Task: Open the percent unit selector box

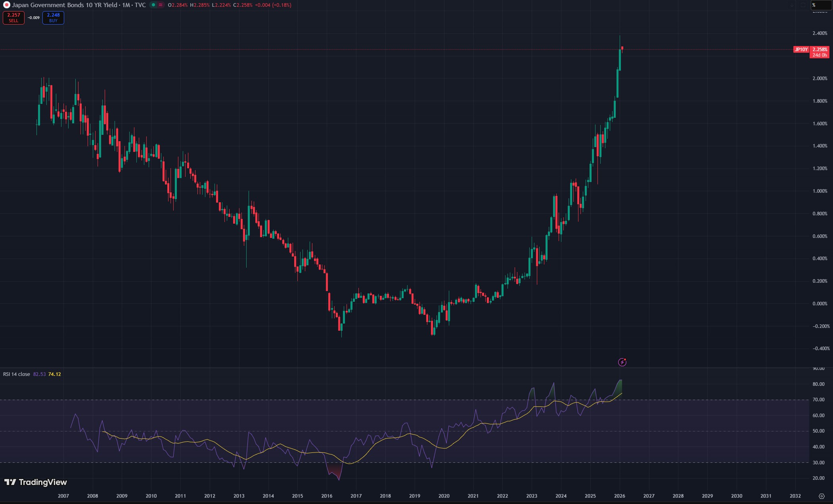Action: pos(821,5)
